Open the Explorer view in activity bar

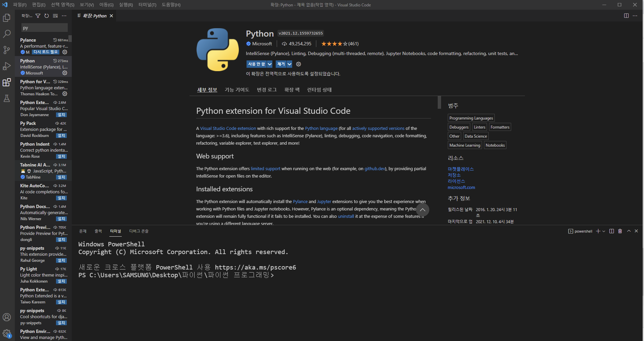tap(7, 18)
